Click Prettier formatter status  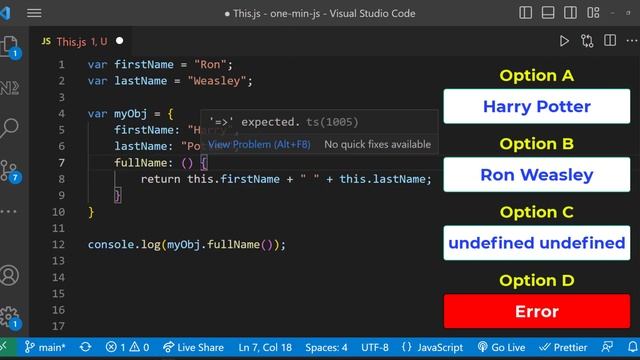[x=563, y=347]
